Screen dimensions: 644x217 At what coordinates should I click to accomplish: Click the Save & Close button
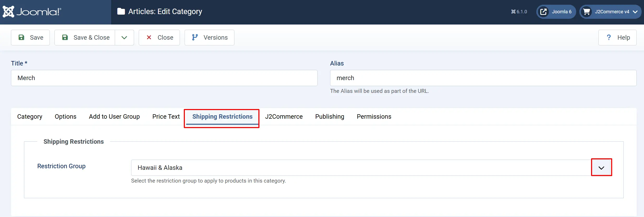85,38
